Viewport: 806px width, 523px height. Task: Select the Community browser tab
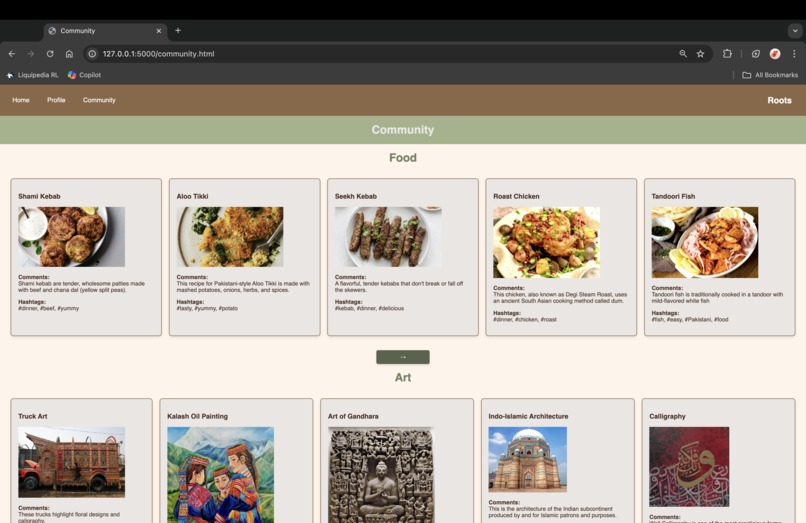pyautogui.click(x=105, y=31)
